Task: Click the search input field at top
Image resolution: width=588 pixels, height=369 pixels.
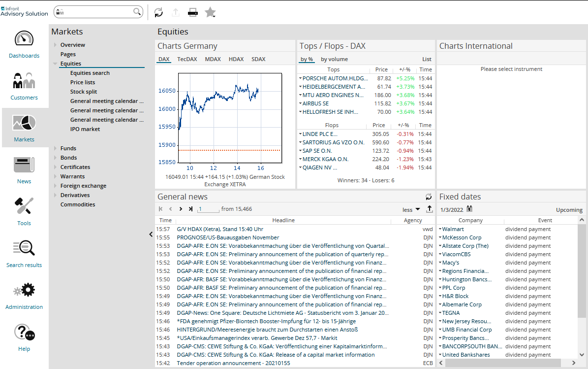Action: tap(98, 12)
